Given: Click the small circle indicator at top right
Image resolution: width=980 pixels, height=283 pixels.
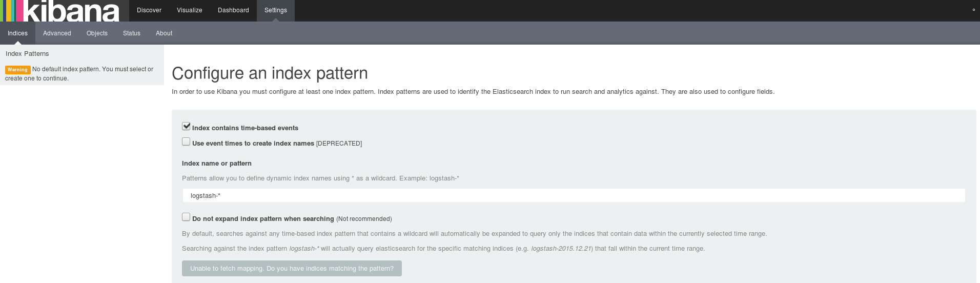Looking at the screenshot, I should tap(974, 10).
